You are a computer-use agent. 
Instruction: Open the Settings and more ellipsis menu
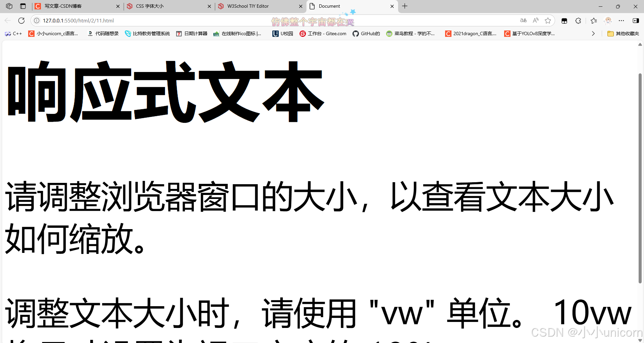[x=622, y=21]
